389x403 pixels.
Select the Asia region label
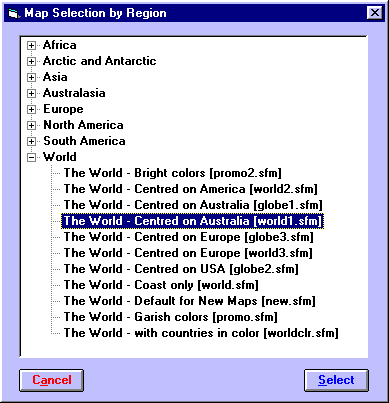pos(55,77)
